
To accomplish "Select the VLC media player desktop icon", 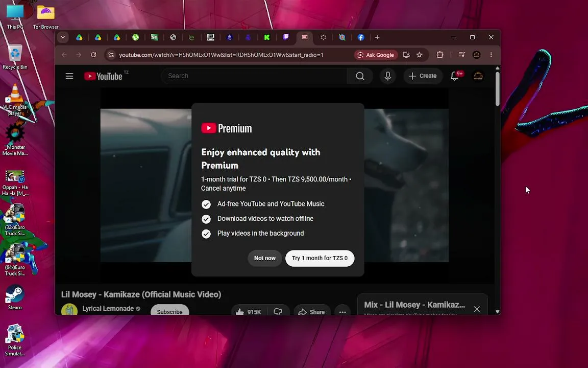I will point(15,100).
